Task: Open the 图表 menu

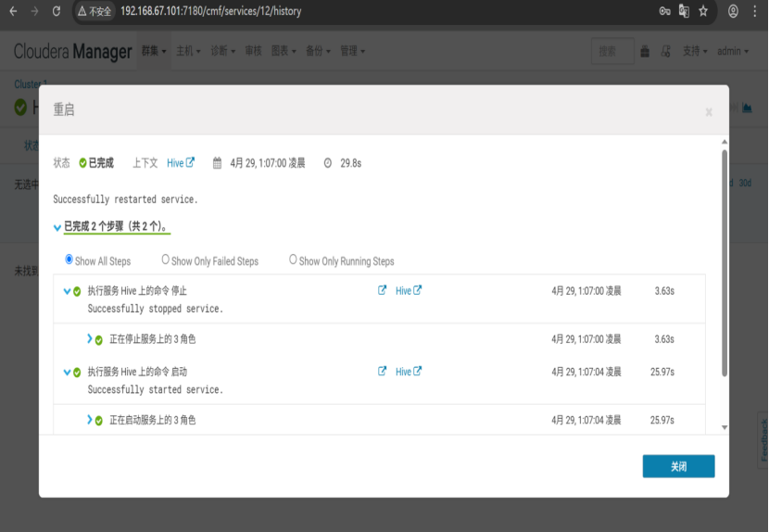Action: coord(284,51)
